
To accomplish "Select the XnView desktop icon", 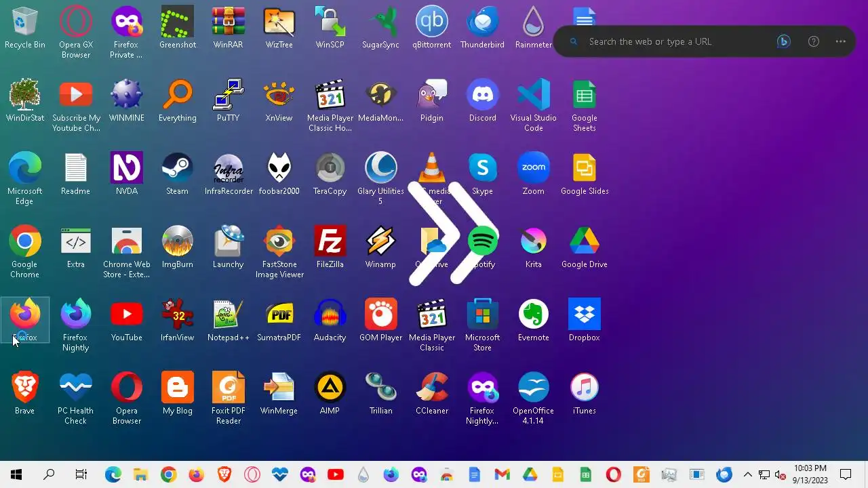I will (x=279, y=102).
